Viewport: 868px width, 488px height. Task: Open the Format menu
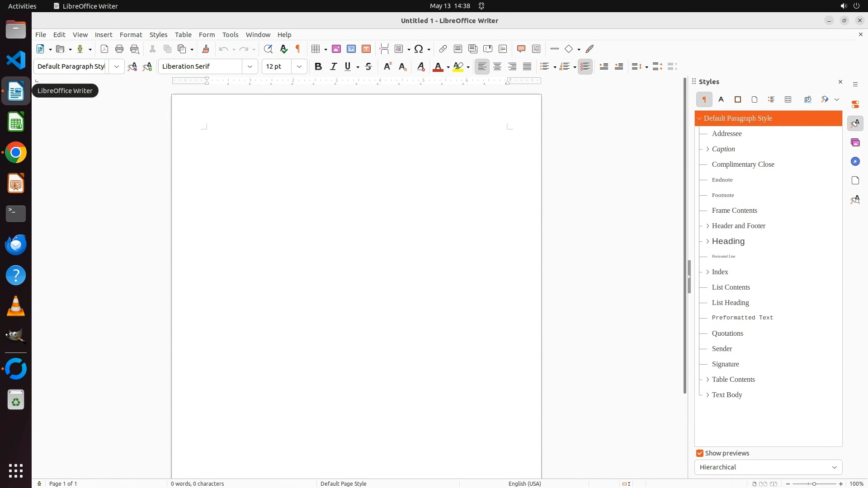pyautogui.click(x=131, y=35)
